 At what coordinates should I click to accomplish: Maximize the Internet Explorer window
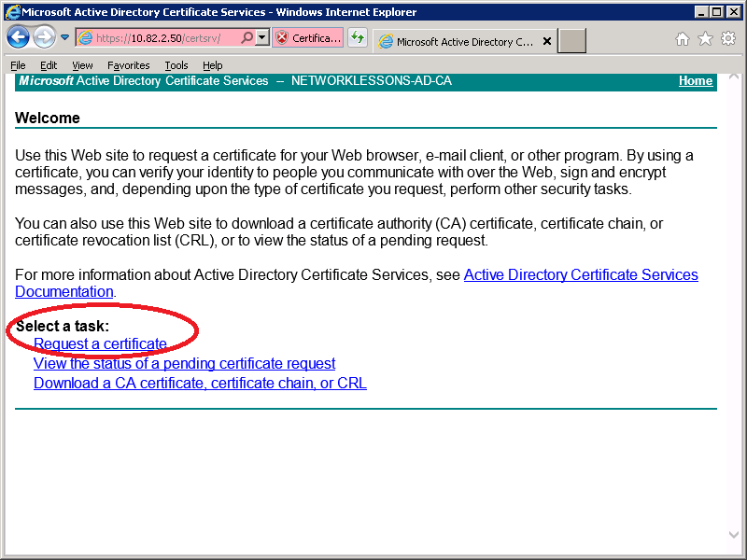coord(716,12)
